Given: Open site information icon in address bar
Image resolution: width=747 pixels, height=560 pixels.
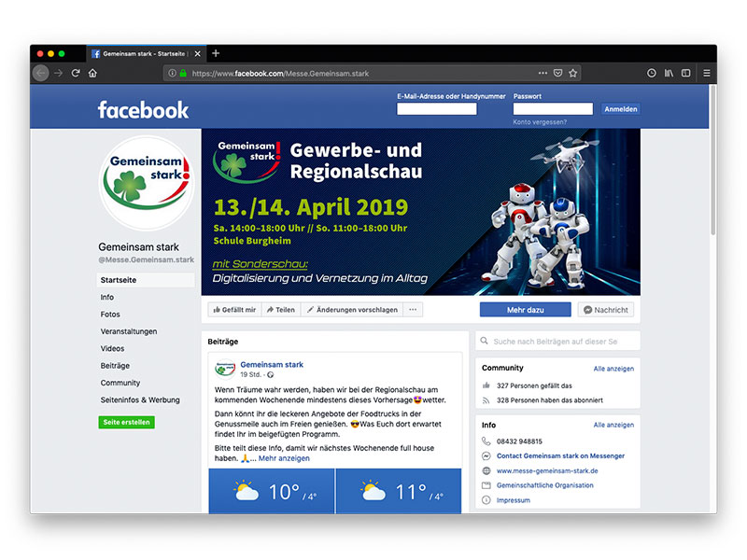Looking at the screenshot, I should pyautogui.click(x=173, y=74).
